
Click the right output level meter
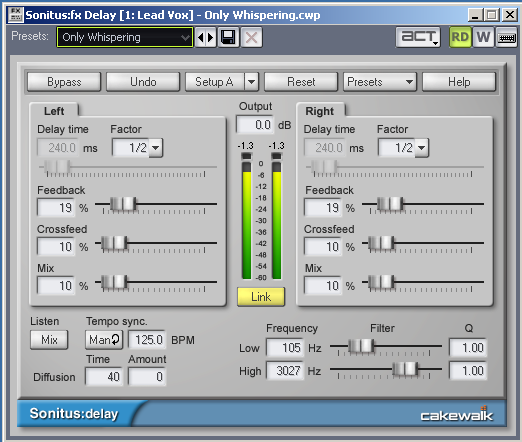tap(277, 216)
